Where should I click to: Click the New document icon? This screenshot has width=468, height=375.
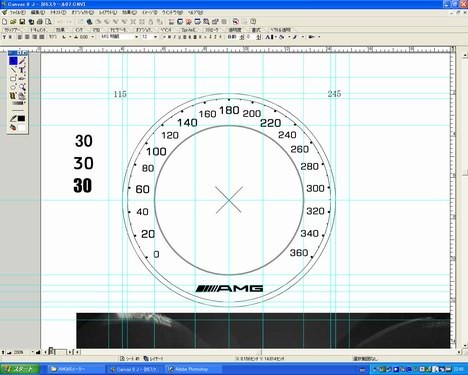pyautogui.click(x=5, y=22)
